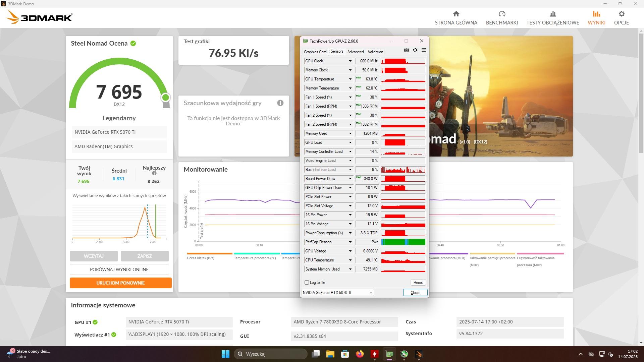Open the NVIDIA GeForce RTX 5070 Ti device combo box

tap(337, 293)
